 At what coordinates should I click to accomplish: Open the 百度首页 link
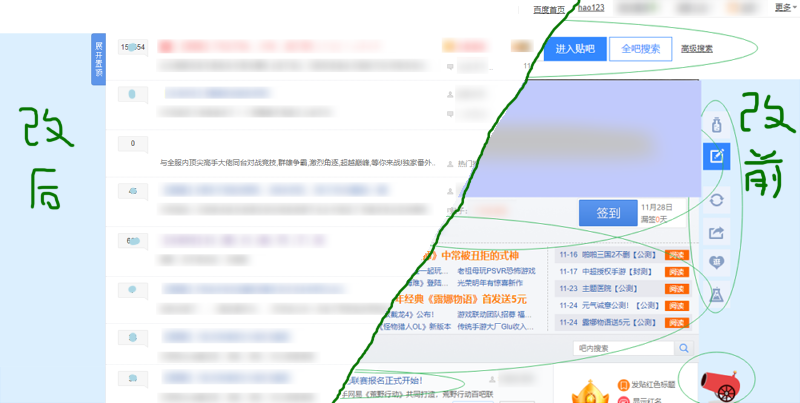point(549,10)
